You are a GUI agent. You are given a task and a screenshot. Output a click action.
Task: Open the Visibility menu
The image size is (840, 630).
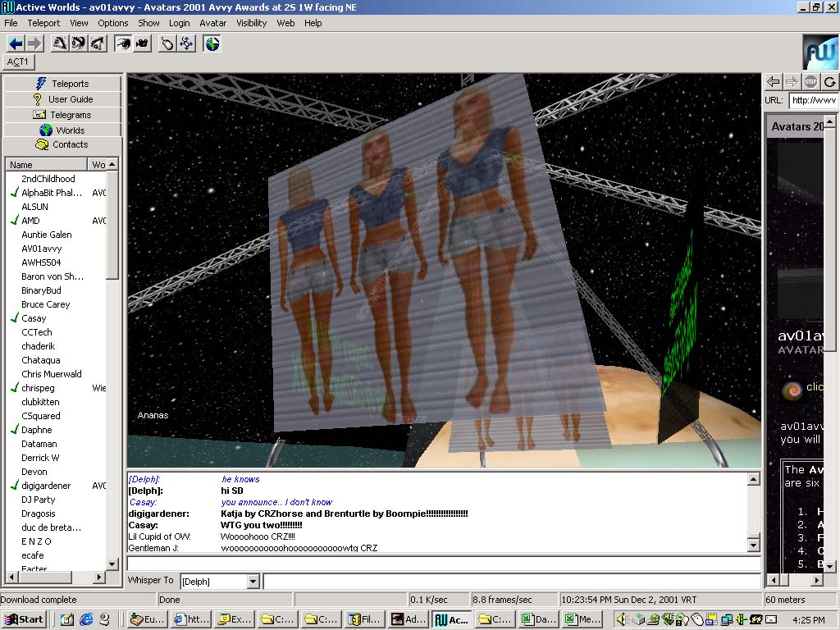tap(252, 23)
